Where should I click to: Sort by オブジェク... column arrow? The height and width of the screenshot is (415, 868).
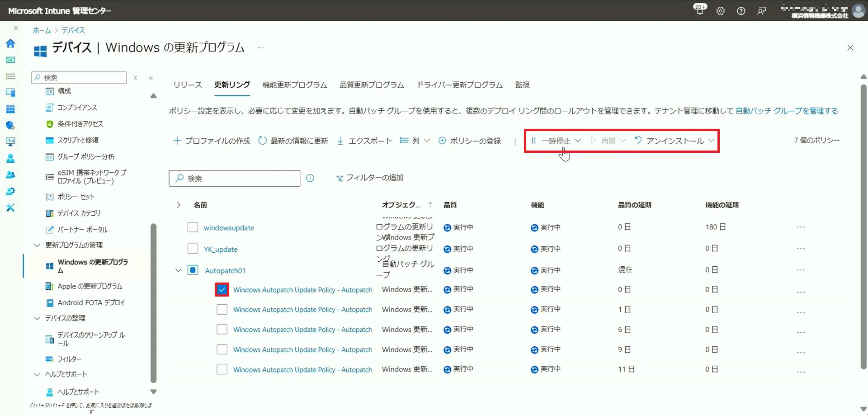click(x=430, y=205)
